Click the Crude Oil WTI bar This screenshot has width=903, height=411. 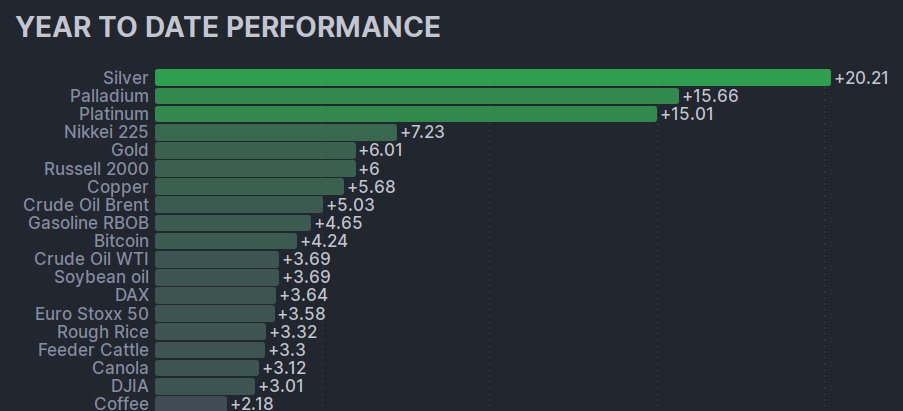pos(217,259)
